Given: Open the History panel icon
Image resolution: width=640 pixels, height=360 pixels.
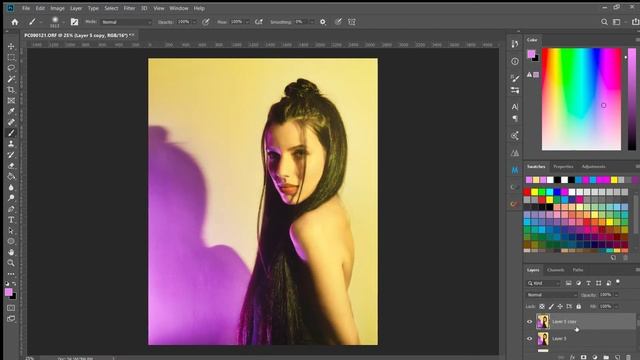Looking at the screenshot, I should click(515, 44).
